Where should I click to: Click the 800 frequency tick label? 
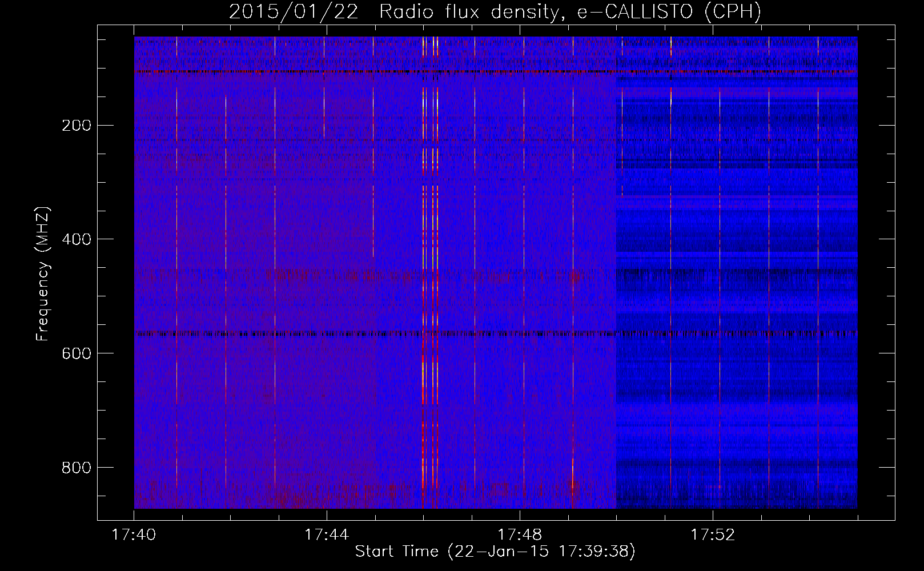pyautogui.click(x=76, y=468)
